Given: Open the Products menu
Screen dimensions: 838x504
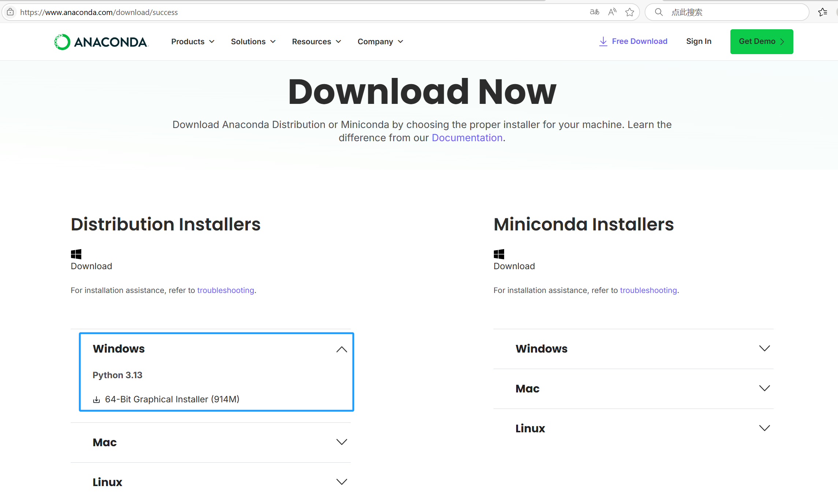Looking at the screenshot, I should [x=193, y=42].
